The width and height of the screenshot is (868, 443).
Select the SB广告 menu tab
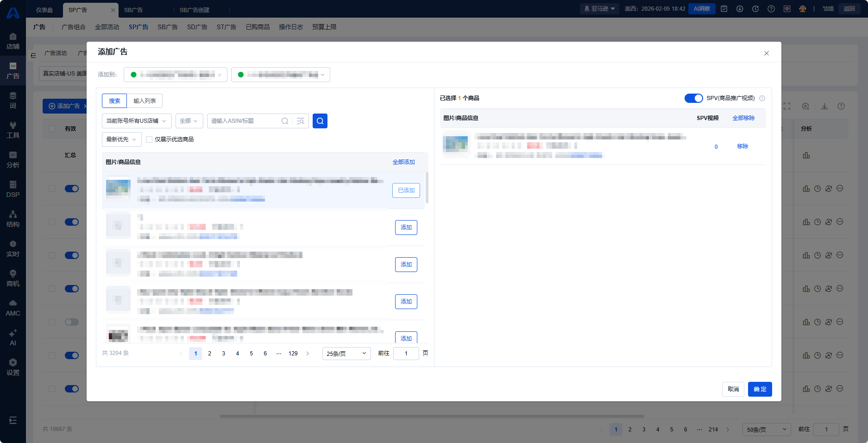coord(167,27)
